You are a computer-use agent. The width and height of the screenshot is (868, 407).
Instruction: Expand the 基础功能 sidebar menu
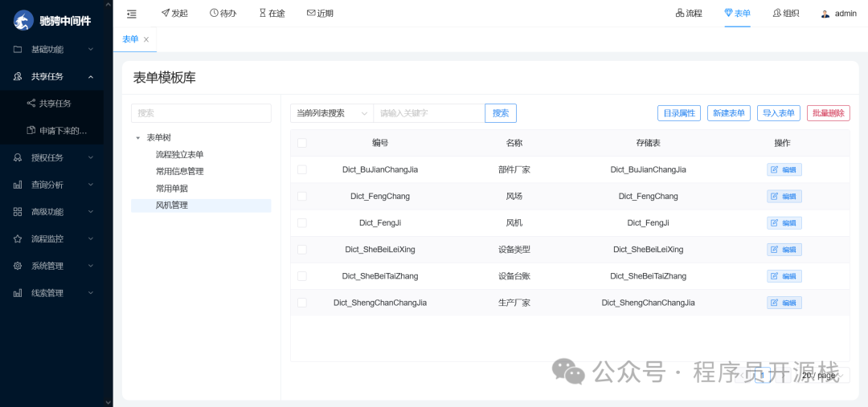(x=52, y=49)
